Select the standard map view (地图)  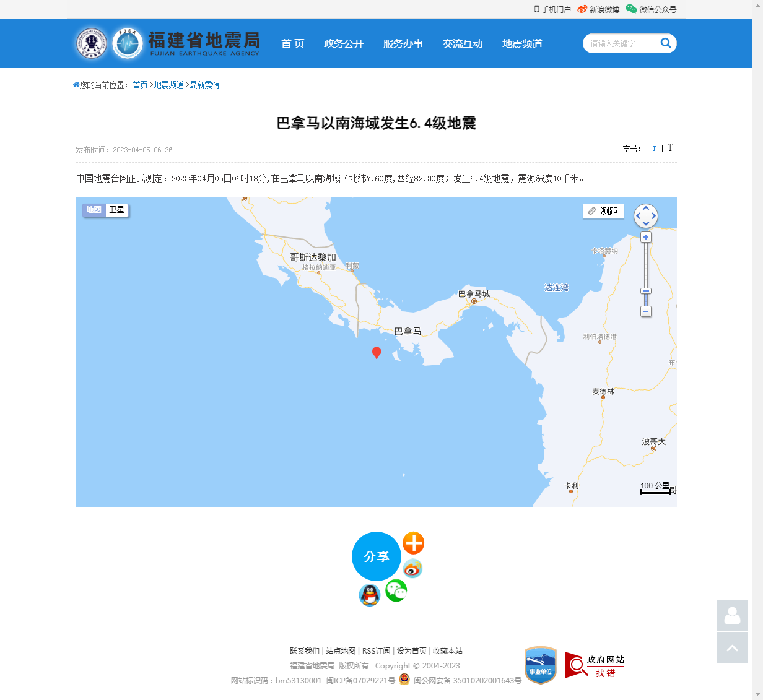click(94, 210)
